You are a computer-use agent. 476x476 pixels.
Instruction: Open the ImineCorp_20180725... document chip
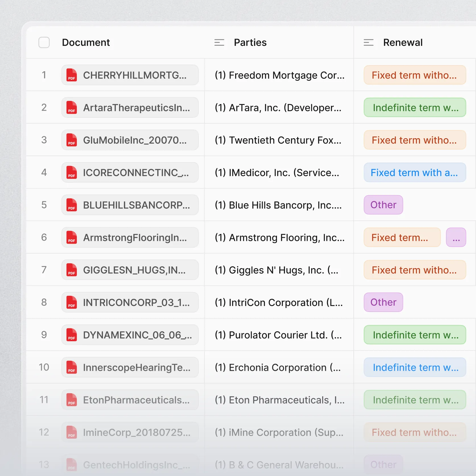[x=130, y=432]
